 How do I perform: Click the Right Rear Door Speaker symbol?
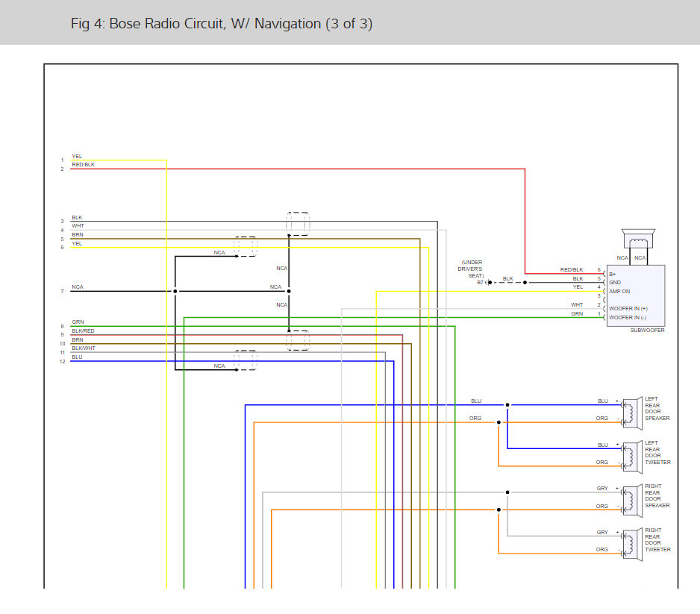coord(633,501)
